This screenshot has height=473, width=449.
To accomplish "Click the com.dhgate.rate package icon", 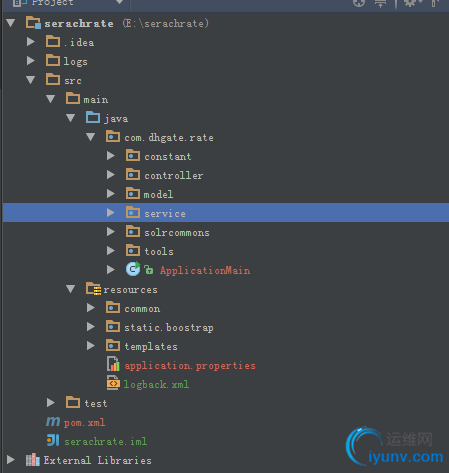I will pyautogui.click(x=113, y=136).
